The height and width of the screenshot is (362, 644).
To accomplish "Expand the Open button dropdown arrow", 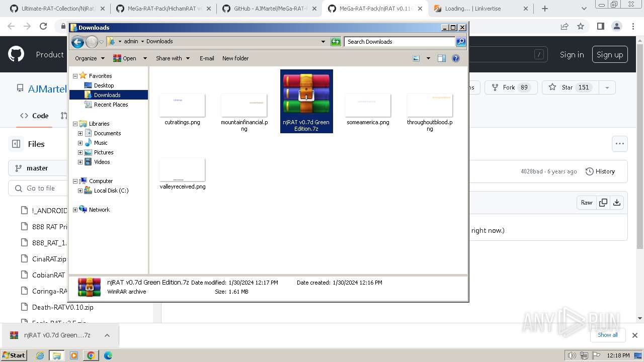I will pyautogui.click(x=145, y=58).
